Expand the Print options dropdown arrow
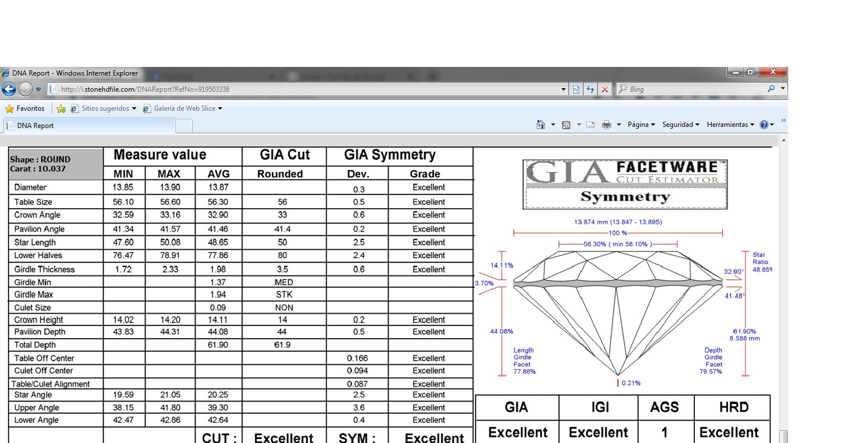The image size is (868, 443). [619, 125]
